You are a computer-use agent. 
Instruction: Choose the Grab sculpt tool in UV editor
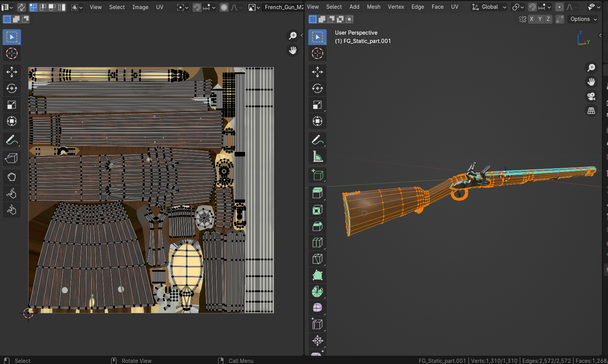tap(11, 177)
